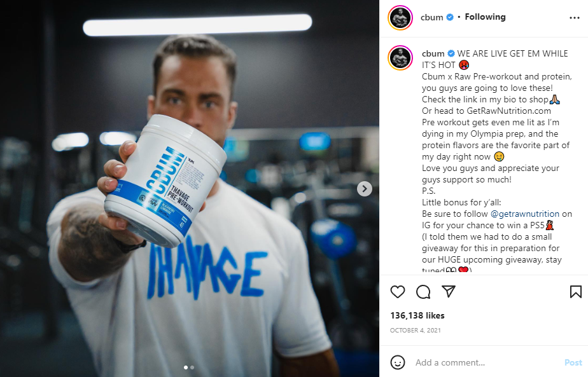Share post via the paper plane icon
Screen dimensions: 588x377
point(449,291)
